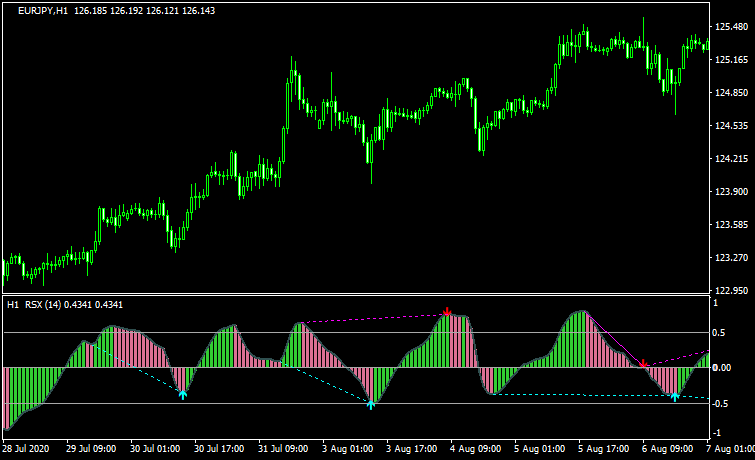Click the red down arrow on the zero line
Viewport: 755px width, 460px height.
pos(644,363)
